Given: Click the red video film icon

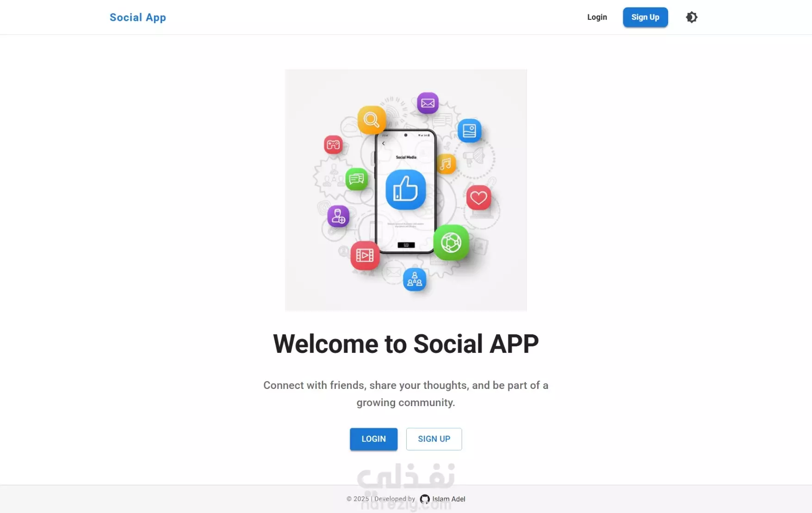Looking at the screenshot, I should pos(365,255).
